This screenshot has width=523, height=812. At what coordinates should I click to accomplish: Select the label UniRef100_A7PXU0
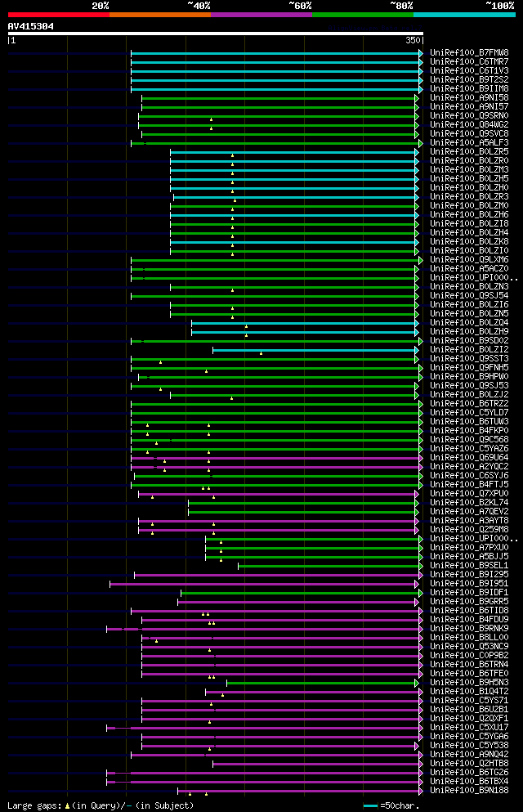click(x=469, y=548)
